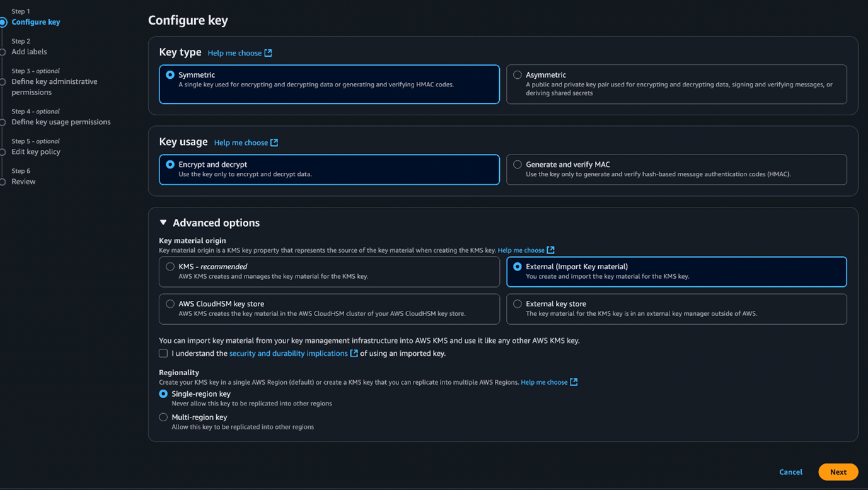The width and height of the screenshot is (868, 490).
Task: Click the Next button
Action: tap(838, 472)
